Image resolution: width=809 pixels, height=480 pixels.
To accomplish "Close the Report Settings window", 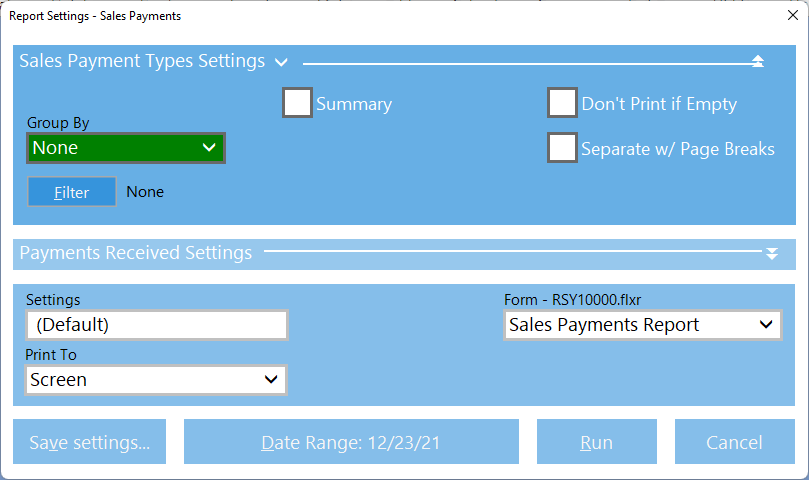I will [x=787, y=16].
